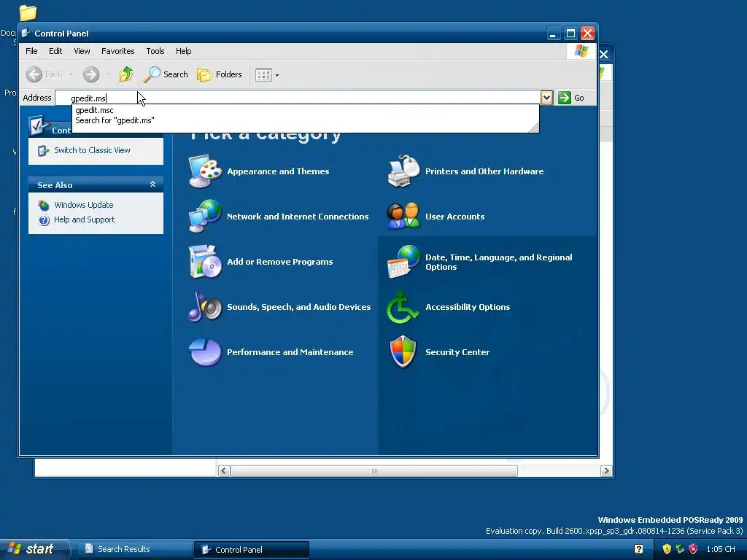Click the taskbar clock showing 1:05 CH
Image resolution: width=747 pixels, height=560 pixels.
[721, 549]
